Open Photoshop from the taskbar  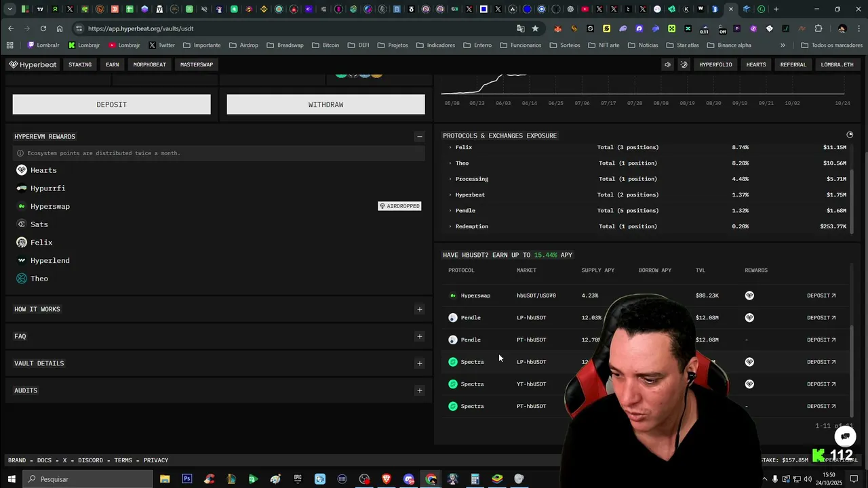(186, 479)
